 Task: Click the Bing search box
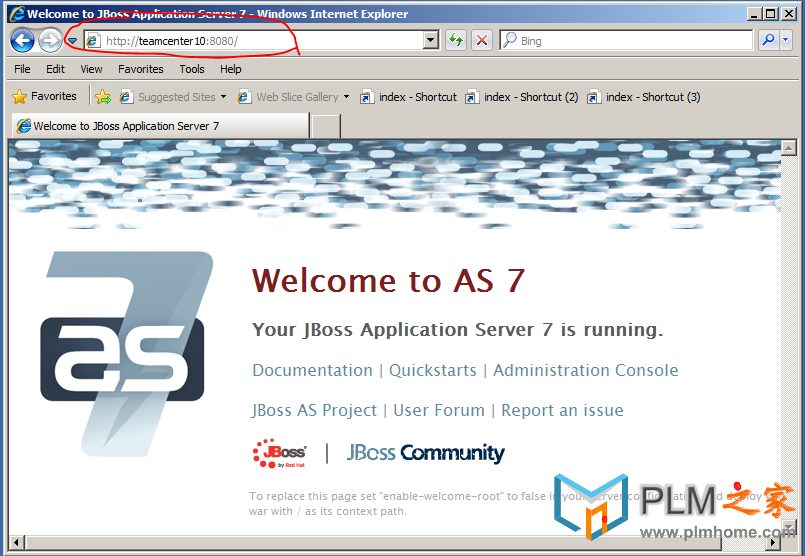tap(626, 41)
